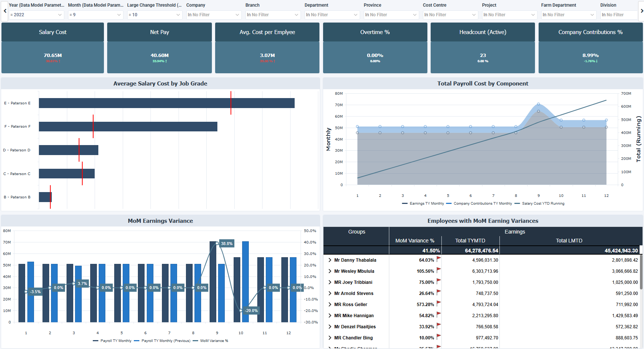
Task: Open the Department filter dropdown
Action: click(x=332, y=15)
